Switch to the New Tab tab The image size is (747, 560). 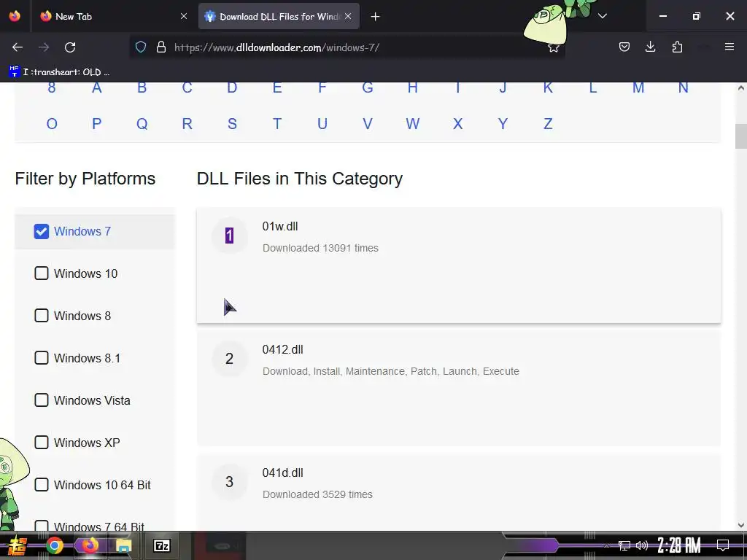click(112, 16)
